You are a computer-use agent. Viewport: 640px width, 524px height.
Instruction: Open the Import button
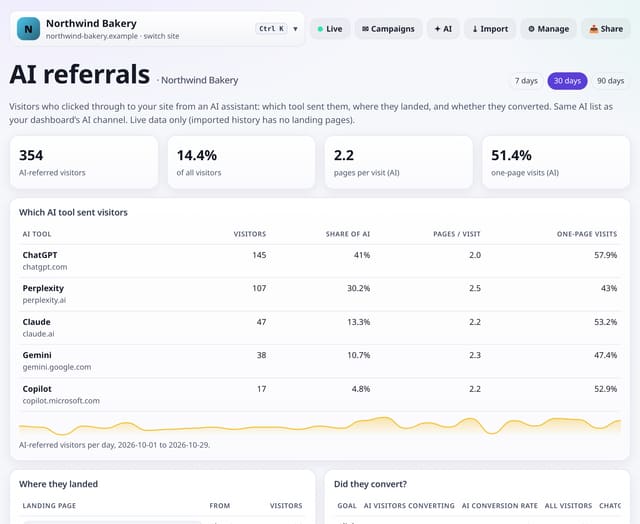(x=490, y=29)
